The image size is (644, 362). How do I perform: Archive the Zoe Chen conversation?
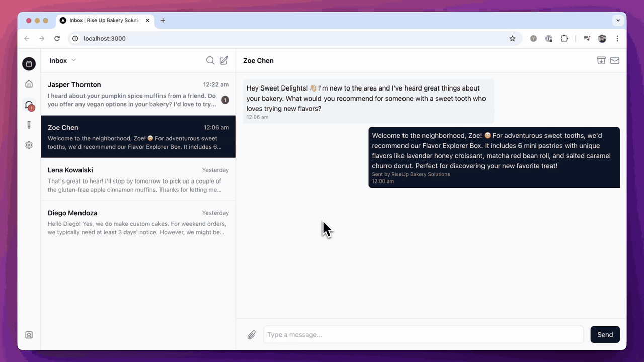(601, 60)
